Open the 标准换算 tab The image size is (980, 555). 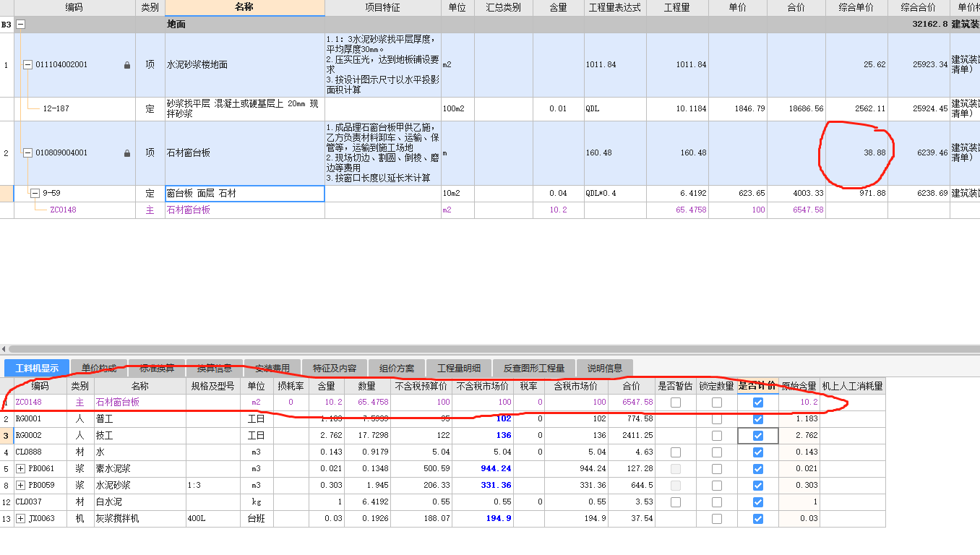[157, 369]
